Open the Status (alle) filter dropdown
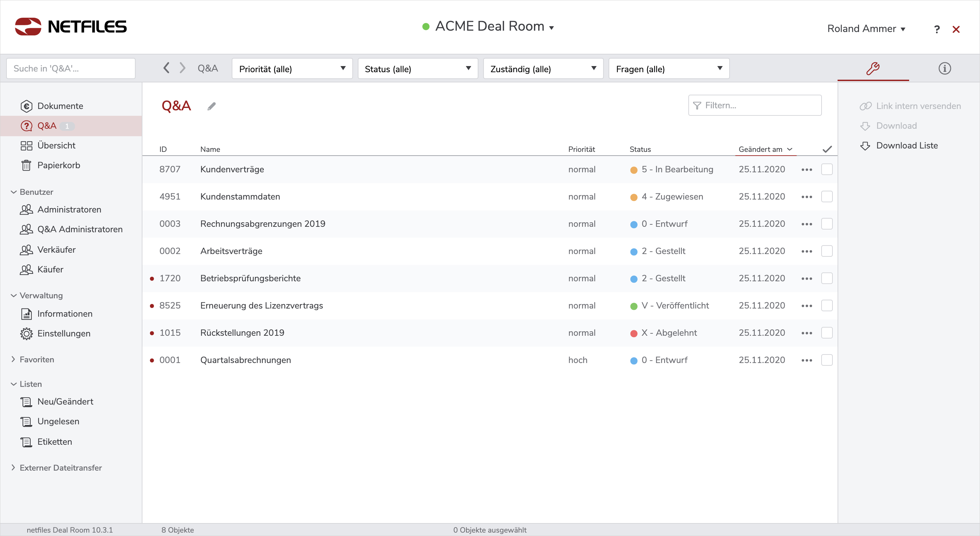This screenshot has width=980, height=536. [417, 69]
